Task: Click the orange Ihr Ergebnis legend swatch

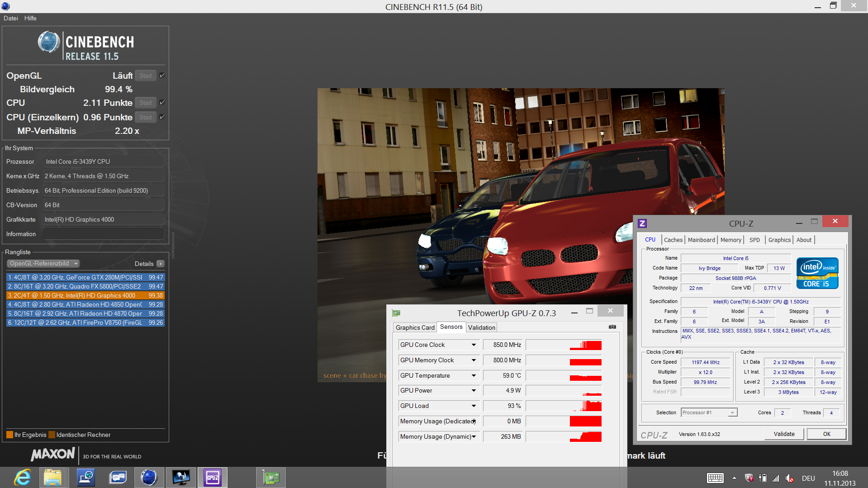Action: (x=9, y=435)
